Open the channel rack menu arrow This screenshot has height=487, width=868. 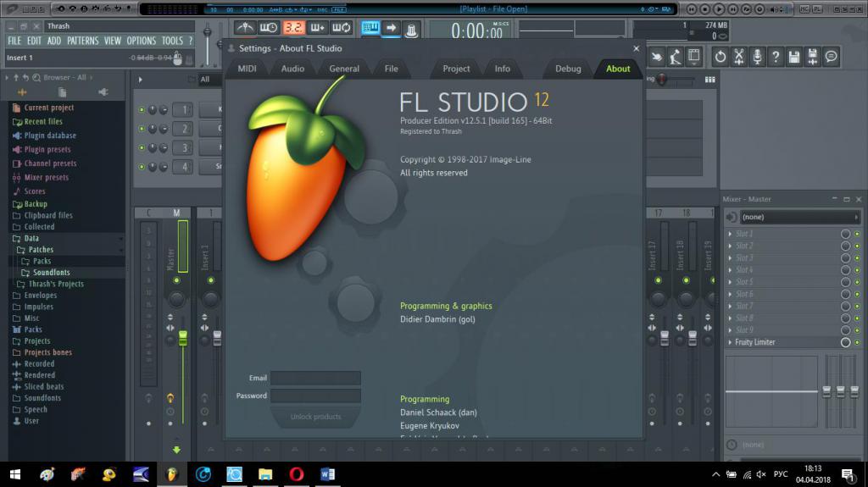click(140, 79)
